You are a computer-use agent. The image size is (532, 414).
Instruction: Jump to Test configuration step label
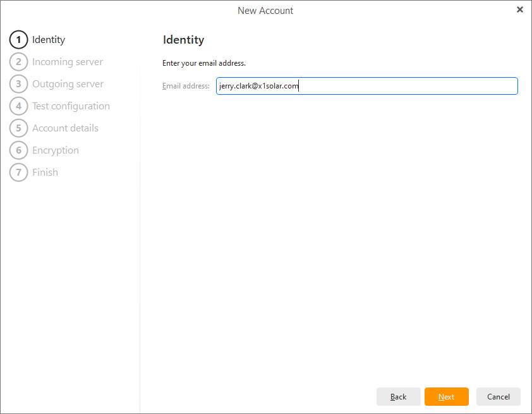point(71,106)
